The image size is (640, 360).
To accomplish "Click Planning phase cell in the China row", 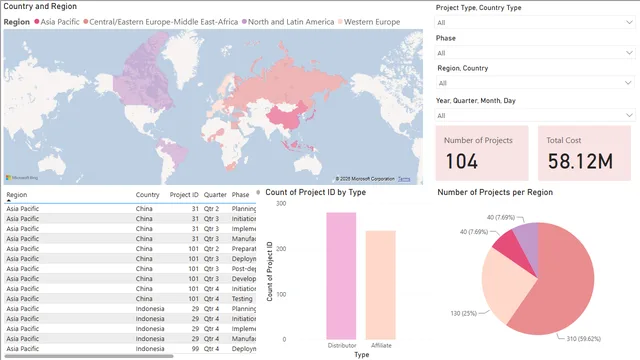I will (244, 209).
